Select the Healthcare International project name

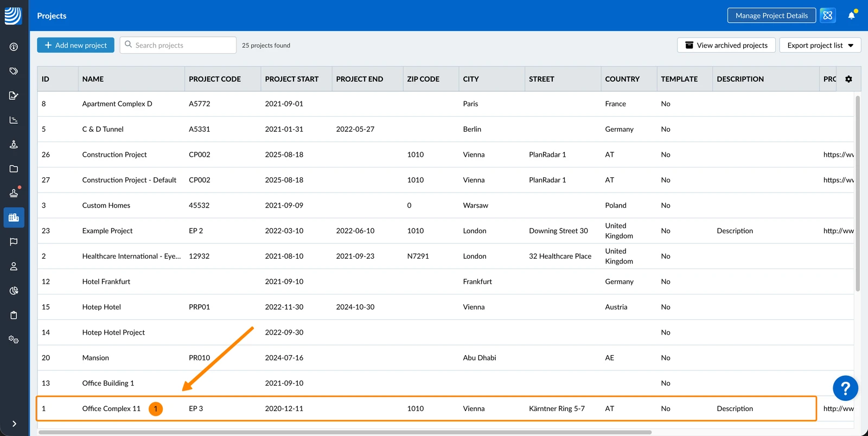(131, 257)
